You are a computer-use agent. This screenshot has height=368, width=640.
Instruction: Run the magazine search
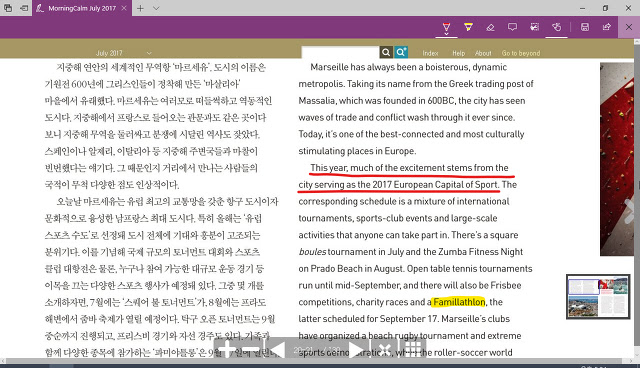386,52
